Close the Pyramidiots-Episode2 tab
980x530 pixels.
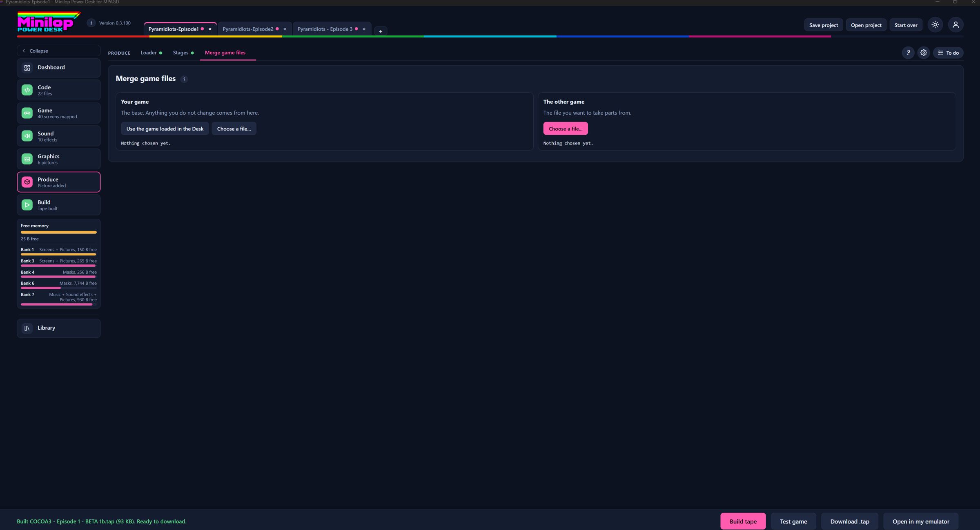tap(285, 29)
